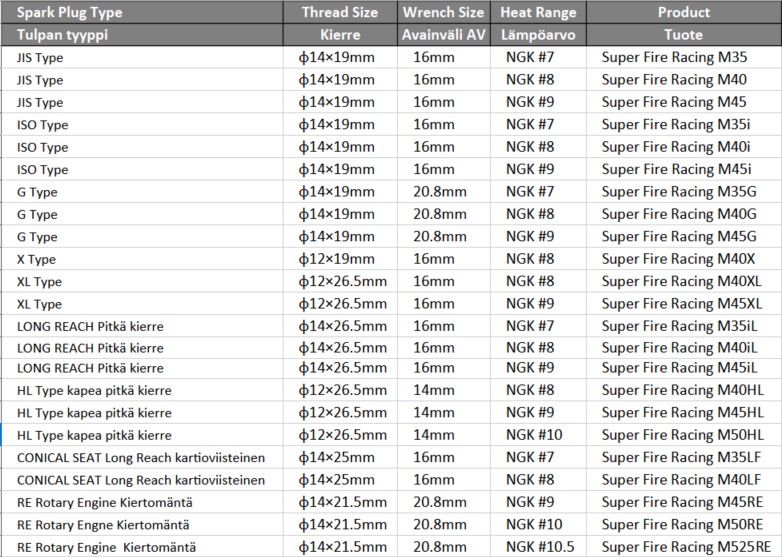
Task: Click cell Super Fire Racing M45
Action: (x=684, y=102)
